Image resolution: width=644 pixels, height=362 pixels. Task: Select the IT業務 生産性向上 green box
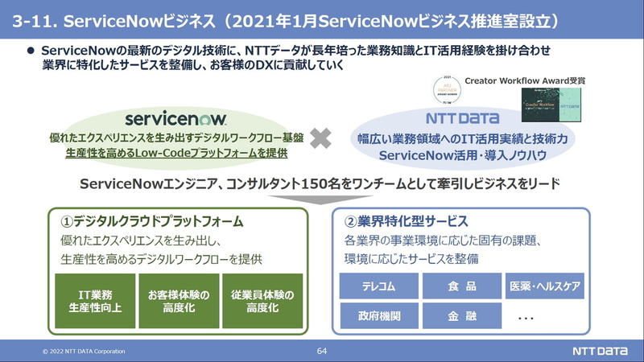(95, 301)
